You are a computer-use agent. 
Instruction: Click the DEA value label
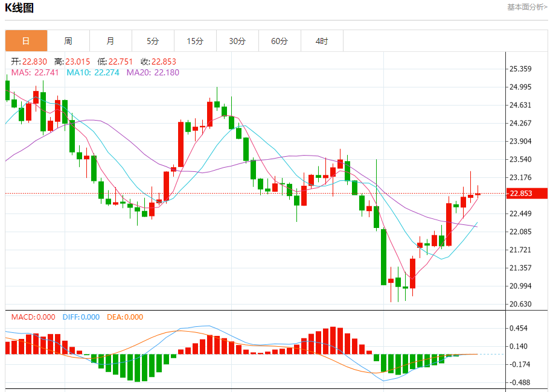pos(125,317)
